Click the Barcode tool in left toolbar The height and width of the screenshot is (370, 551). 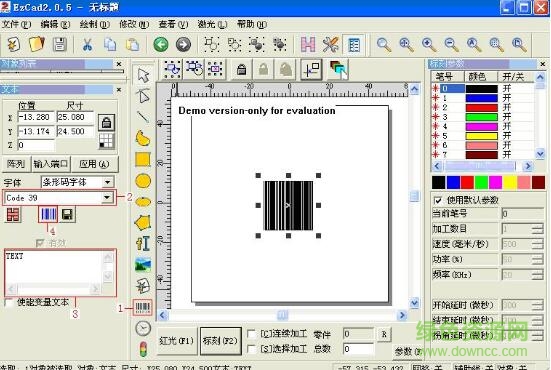[143, 307]
